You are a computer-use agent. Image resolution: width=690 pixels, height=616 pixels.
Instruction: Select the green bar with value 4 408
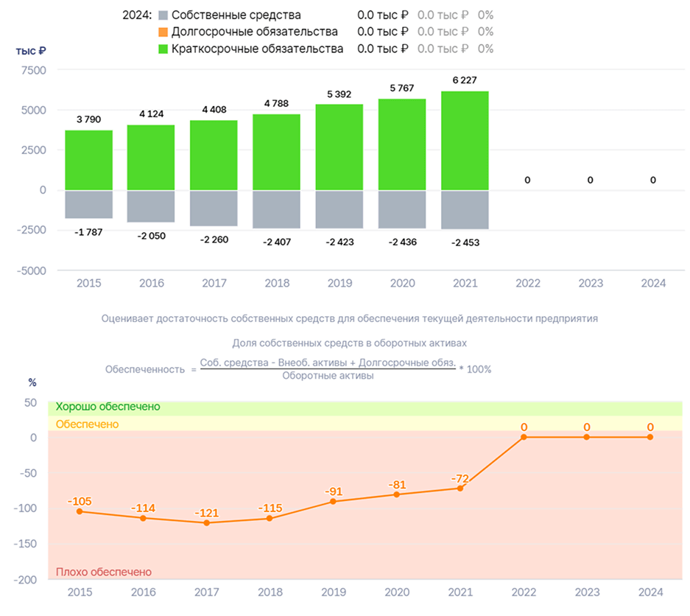point(214,155)
